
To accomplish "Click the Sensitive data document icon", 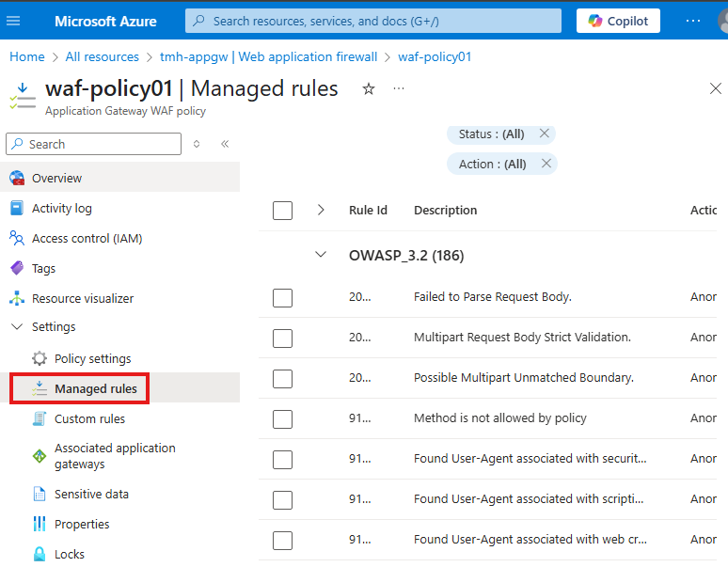I will [40, 495].
